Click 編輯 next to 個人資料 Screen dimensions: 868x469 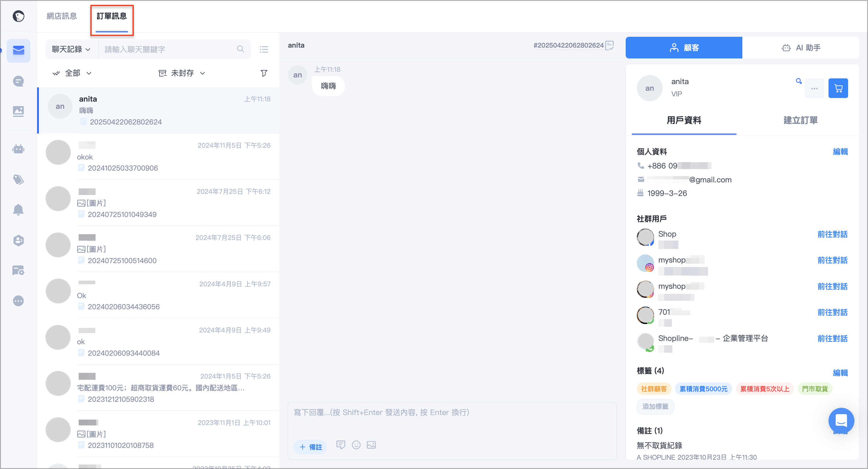(x=840, y=152)
